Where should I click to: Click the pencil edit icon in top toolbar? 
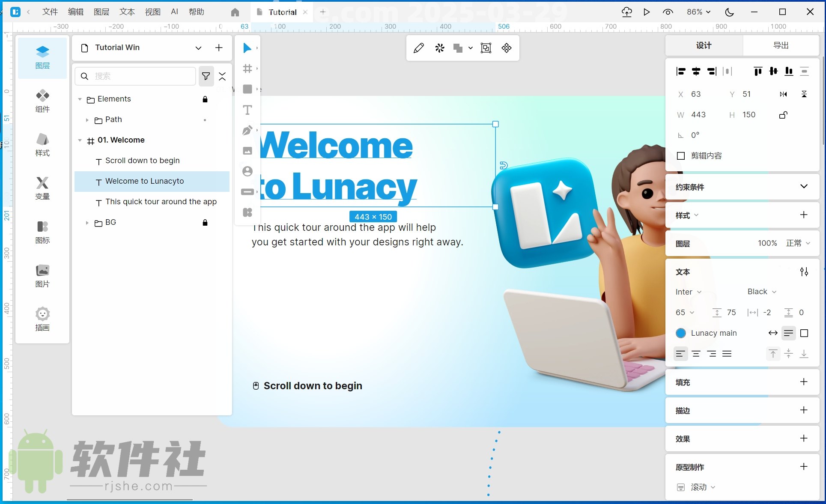point(419,48)
